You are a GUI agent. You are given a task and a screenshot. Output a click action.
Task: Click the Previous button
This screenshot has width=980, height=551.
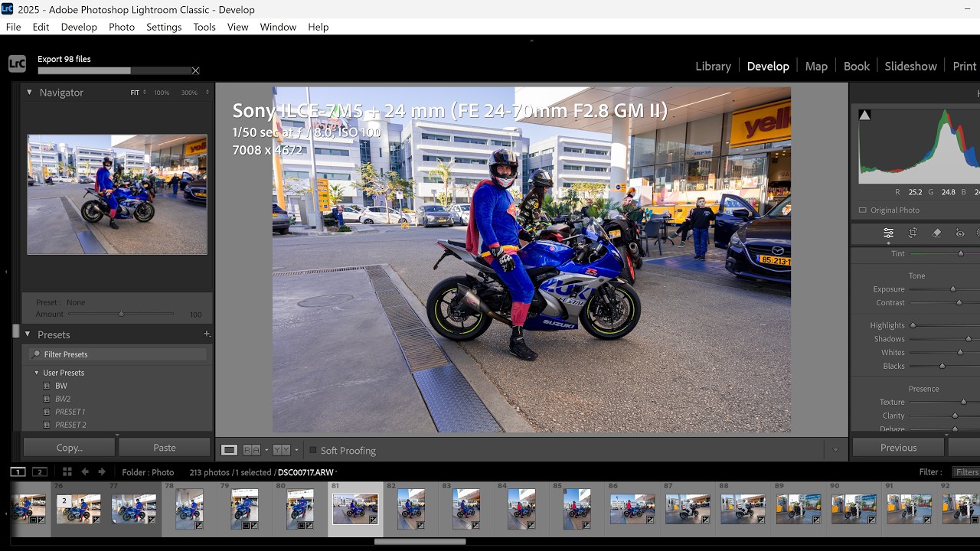click(x=898, y=448)
